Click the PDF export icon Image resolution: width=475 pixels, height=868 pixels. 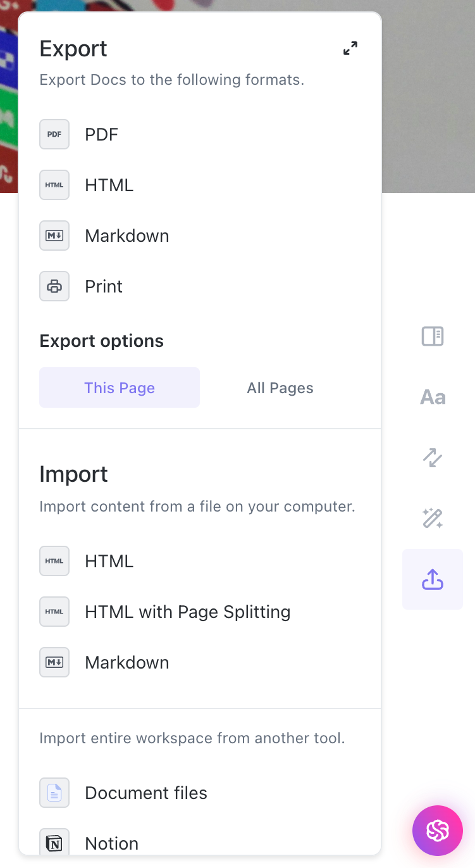point(54,134)
